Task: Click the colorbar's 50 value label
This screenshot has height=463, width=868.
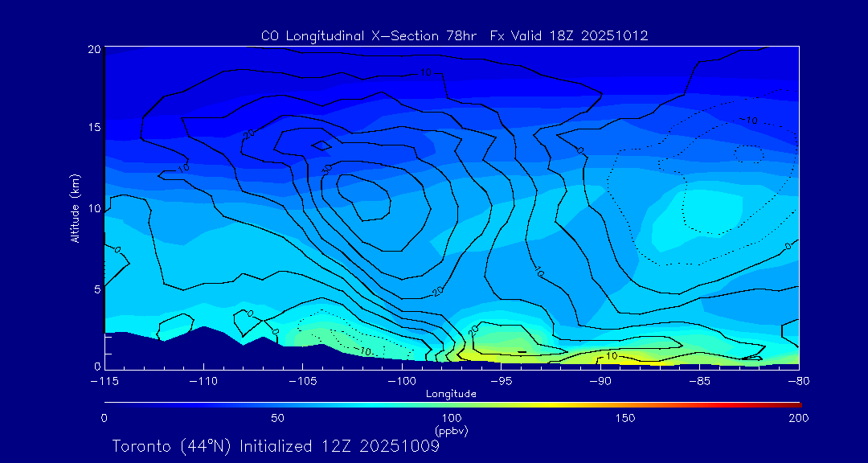Action: (x=277, y=418)
